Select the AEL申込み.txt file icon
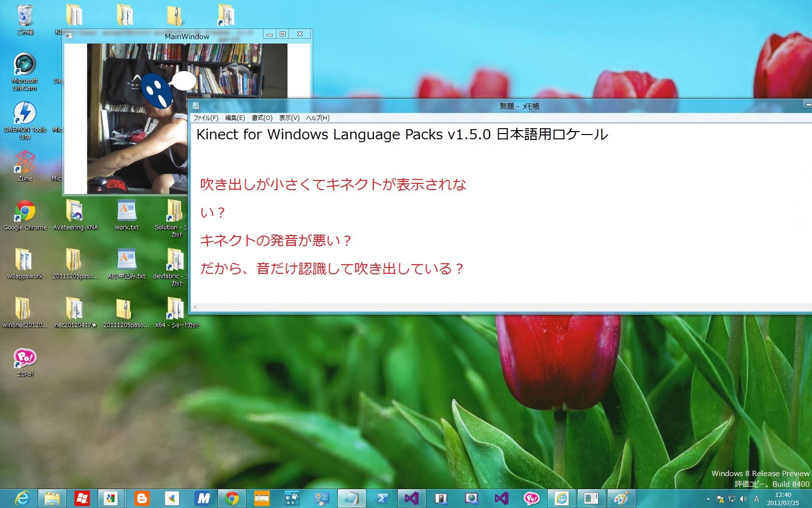 point(127,264)
